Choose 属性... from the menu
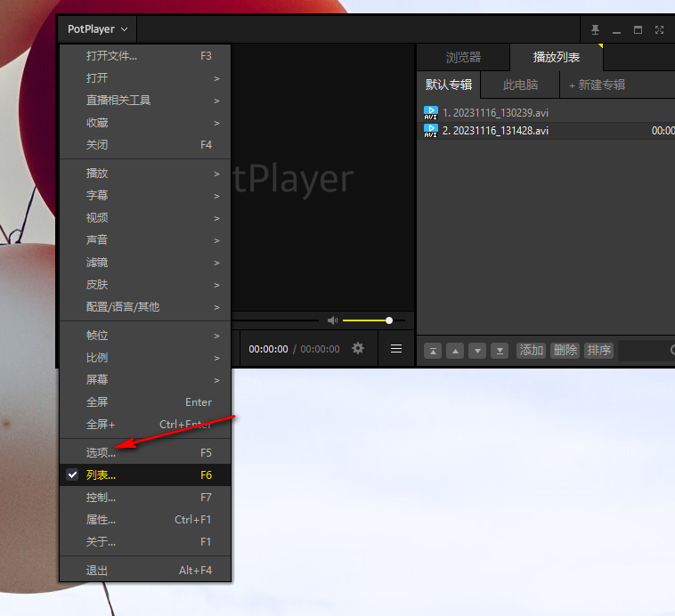The width and height of the screenshot is (675, 616). 145,520
